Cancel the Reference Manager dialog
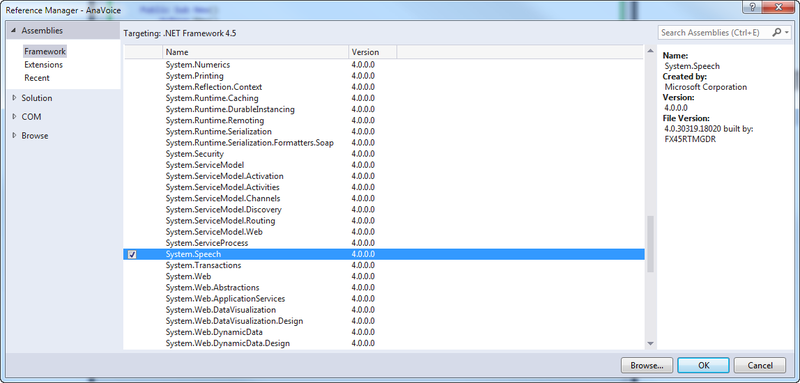This screenshot has height=383, width=800. pyautogui.click(x=760, y=365)
